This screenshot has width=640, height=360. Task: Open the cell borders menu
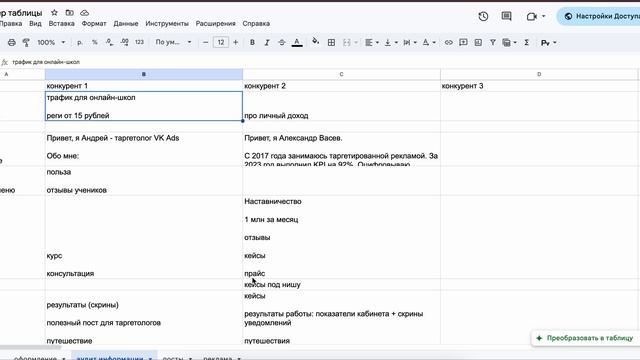click(331, 42)
